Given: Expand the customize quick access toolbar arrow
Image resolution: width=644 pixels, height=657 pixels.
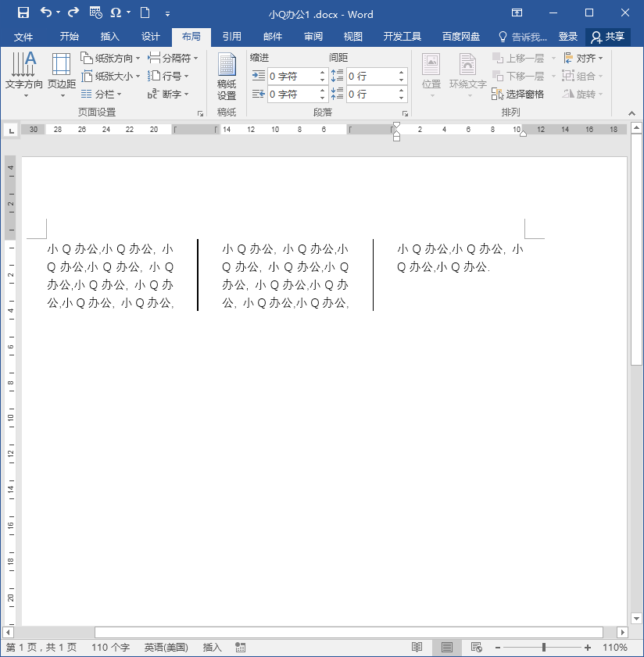Looking at the screenshot, I should [167, 14].
